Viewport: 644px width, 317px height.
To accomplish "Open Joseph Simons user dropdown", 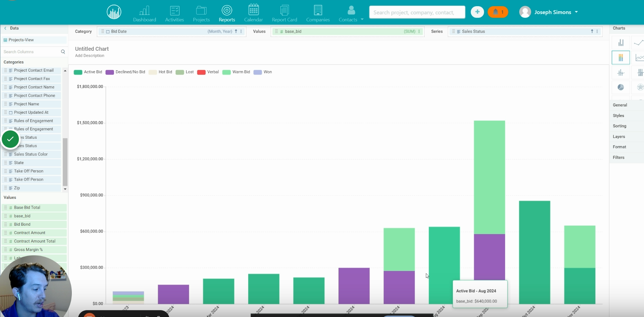I will [x=549, y=12].
